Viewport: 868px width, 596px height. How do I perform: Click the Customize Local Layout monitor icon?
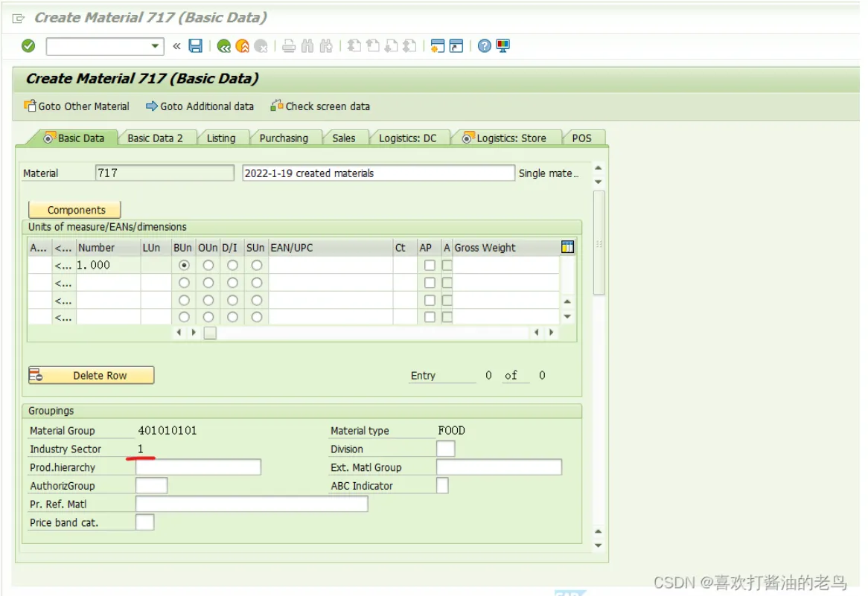(x=502, y=46)
